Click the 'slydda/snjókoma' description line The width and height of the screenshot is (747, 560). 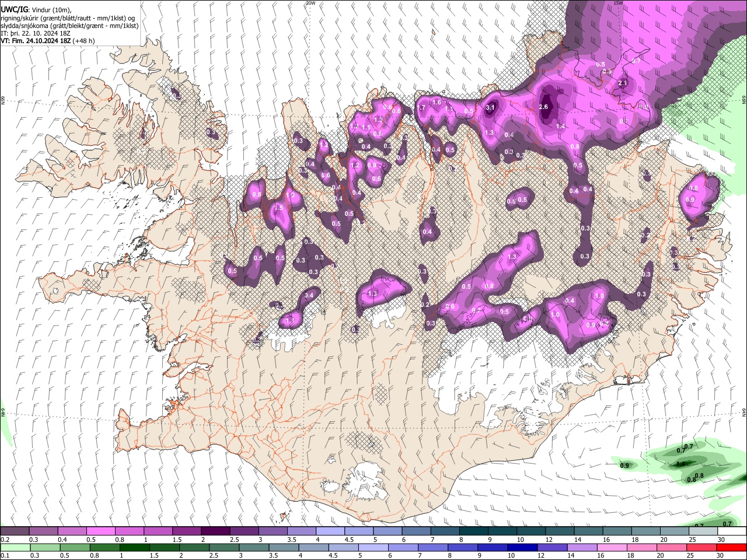coord(69,26)
